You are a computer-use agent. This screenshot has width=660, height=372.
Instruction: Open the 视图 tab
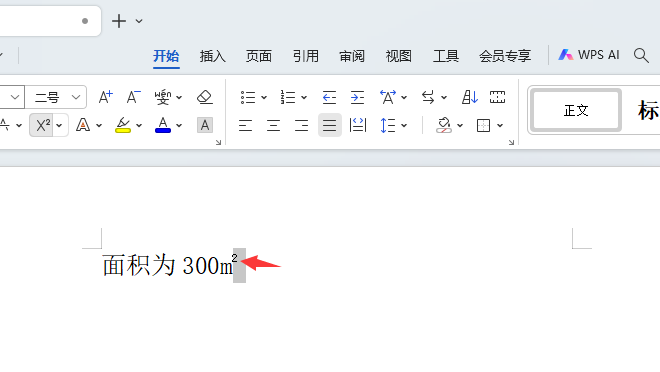click(399, 56)
